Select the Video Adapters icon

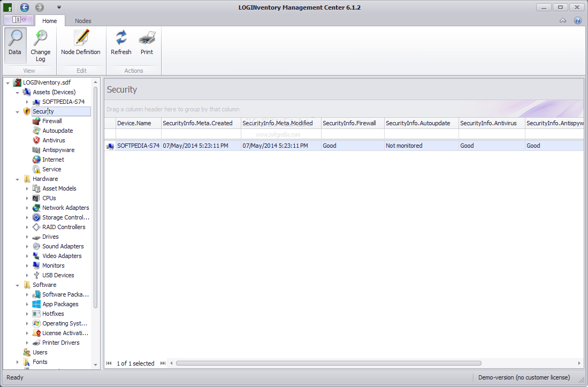[36, 256]
